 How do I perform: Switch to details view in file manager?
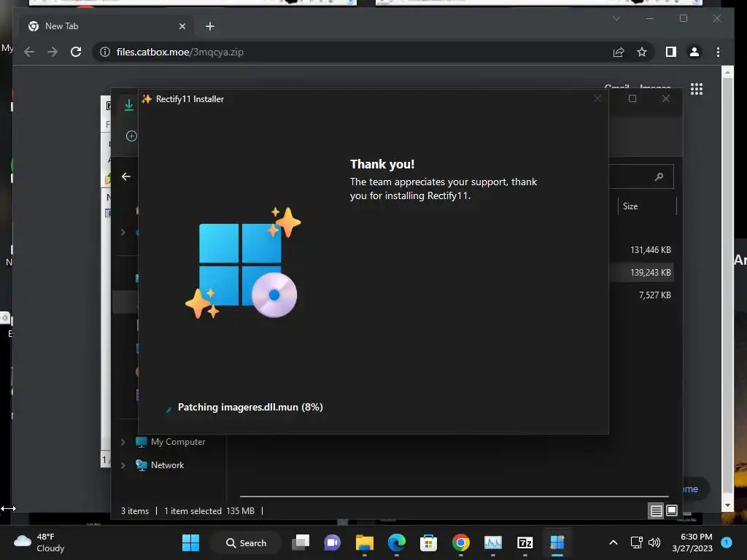[x=656, y=511]
